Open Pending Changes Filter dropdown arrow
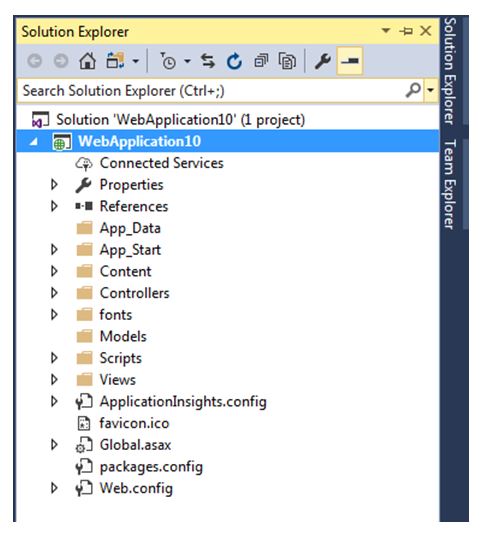Viewport: 491px width, 535px height. pyautogui.click(x=187, y=61)
